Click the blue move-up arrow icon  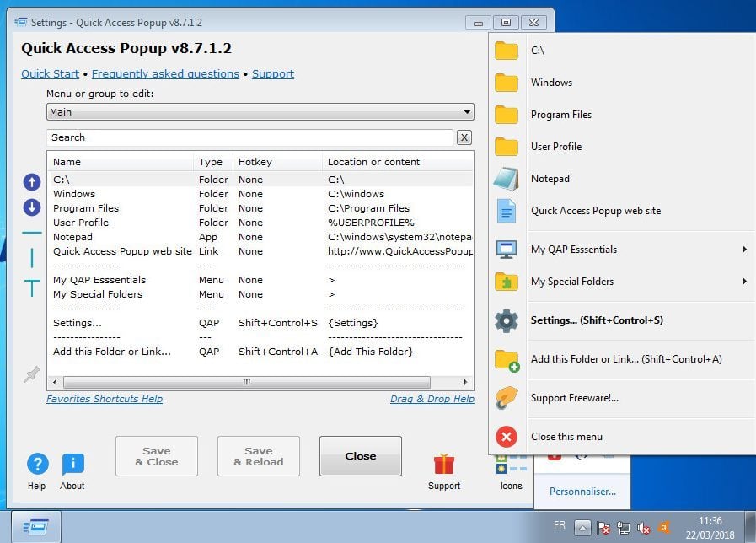tap(31, 181)
